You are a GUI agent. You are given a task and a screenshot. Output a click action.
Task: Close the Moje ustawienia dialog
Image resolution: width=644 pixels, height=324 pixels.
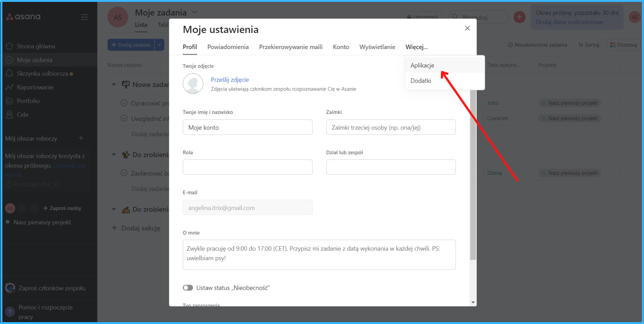point(467,28)
